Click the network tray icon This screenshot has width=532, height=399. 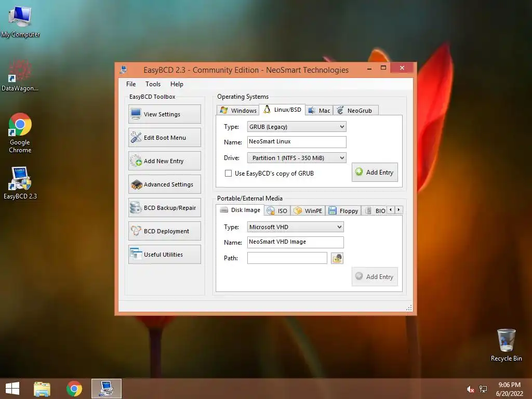tap(483, 389)
